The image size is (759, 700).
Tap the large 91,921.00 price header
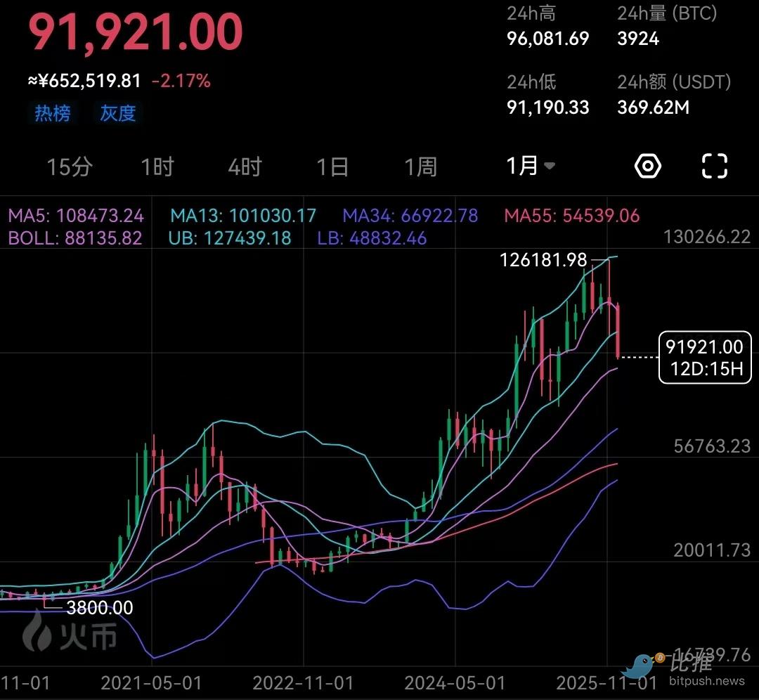pyautogui.click(x=136, y=33)
